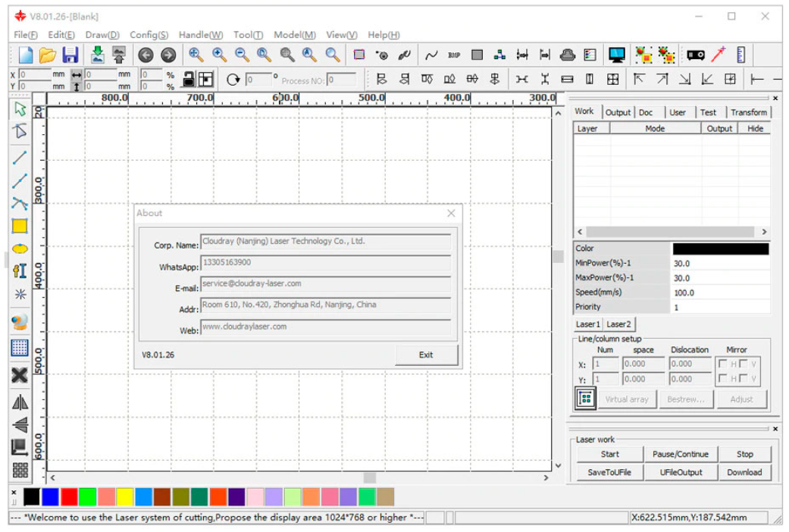Screen dimensions: 789x532
Task: Switch to the Output tab
Action: click(618, 112)
